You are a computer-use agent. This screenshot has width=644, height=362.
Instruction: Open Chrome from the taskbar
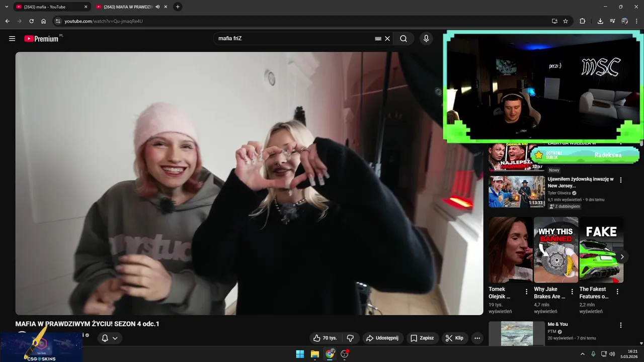coord(330,354)
